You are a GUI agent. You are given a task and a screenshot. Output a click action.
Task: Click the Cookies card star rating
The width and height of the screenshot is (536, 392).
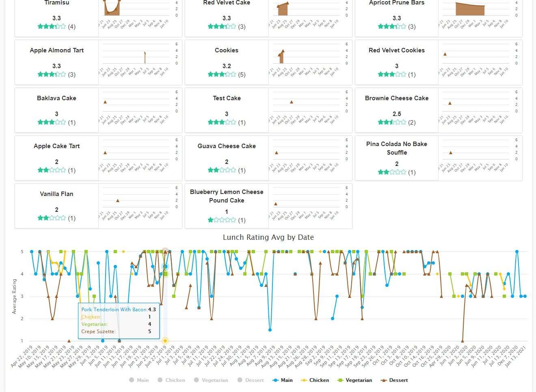222,74
